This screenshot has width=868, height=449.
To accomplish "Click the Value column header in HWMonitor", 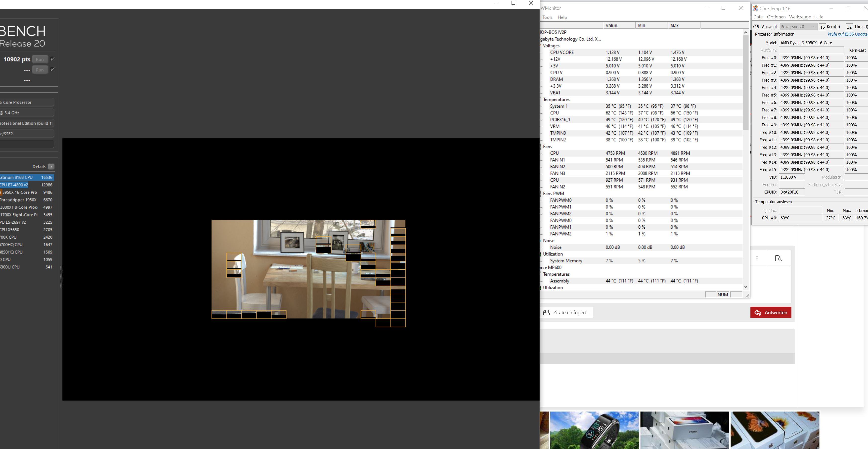I will click(619, 25).
